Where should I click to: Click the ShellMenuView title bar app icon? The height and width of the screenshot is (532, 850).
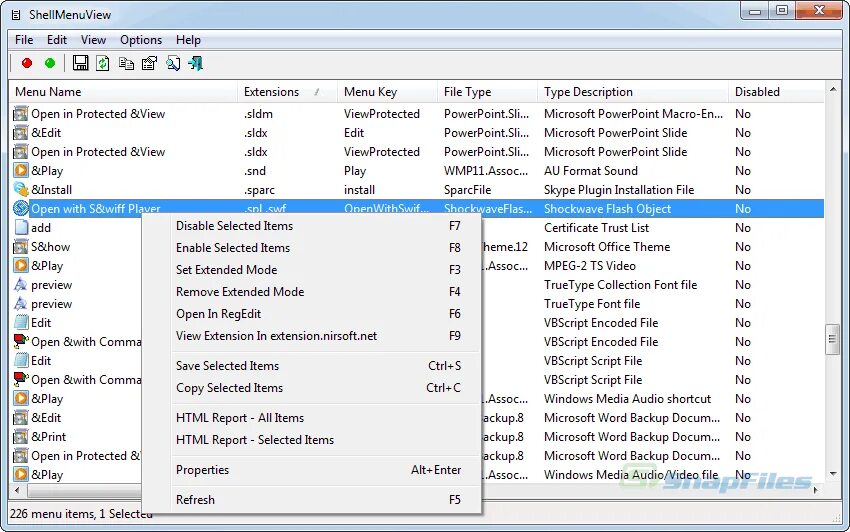pos(16,15)
